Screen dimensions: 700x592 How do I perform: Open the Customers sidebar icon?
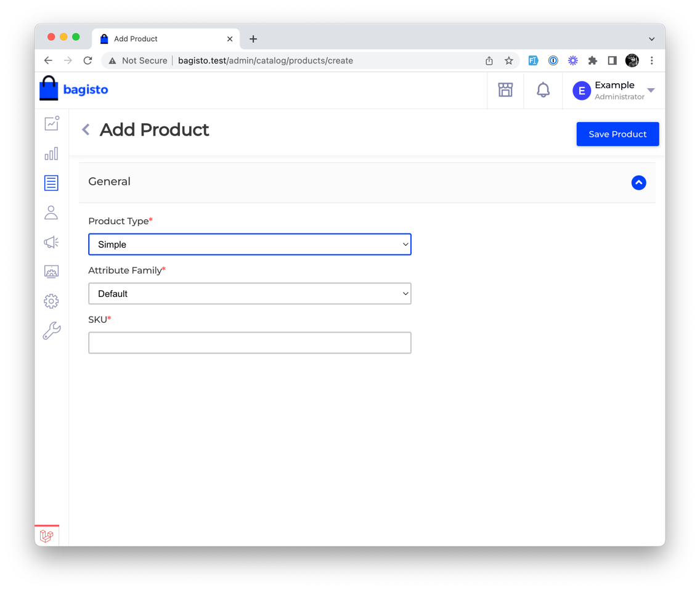click(51, 213)
